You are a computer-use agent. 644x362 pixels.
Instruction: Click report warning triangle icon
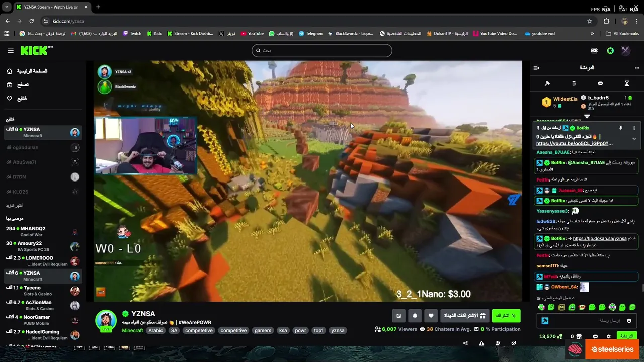481,343
